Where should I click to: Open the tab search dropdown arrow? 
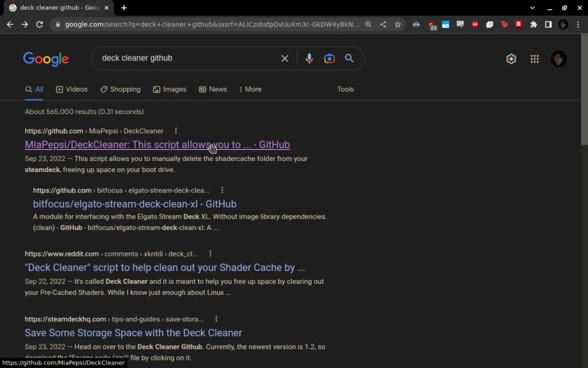[x=532, y=7]
